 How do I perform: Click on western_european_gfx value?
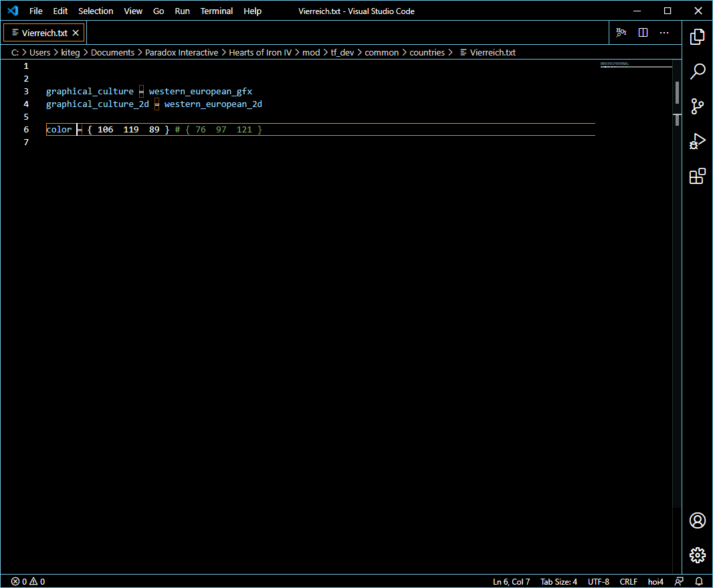point(201,92)
